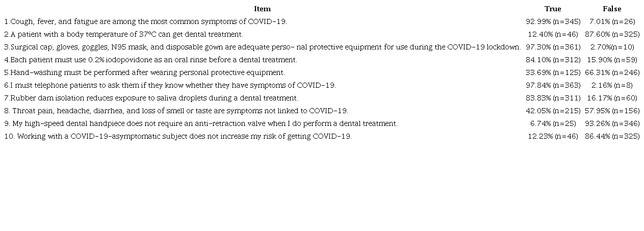
Task: Click the 0.2% iodopovidone oral rinse statement
Action: coord(151,60)
